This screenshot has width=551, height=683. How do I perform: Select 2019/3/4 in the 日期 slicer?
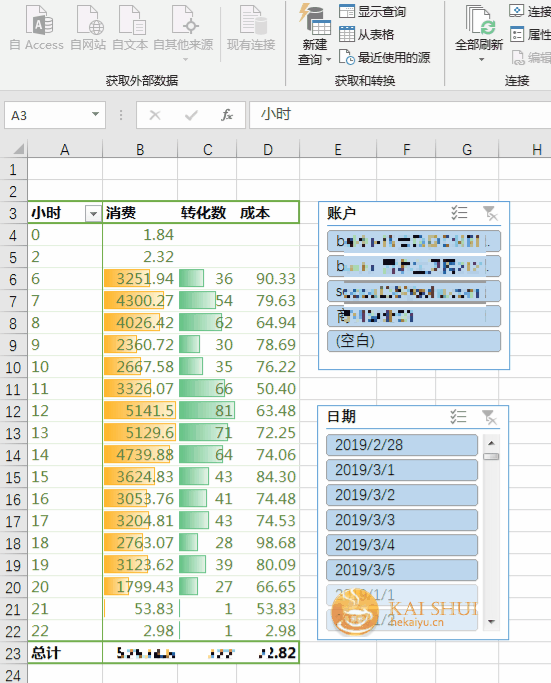point(402,545)
